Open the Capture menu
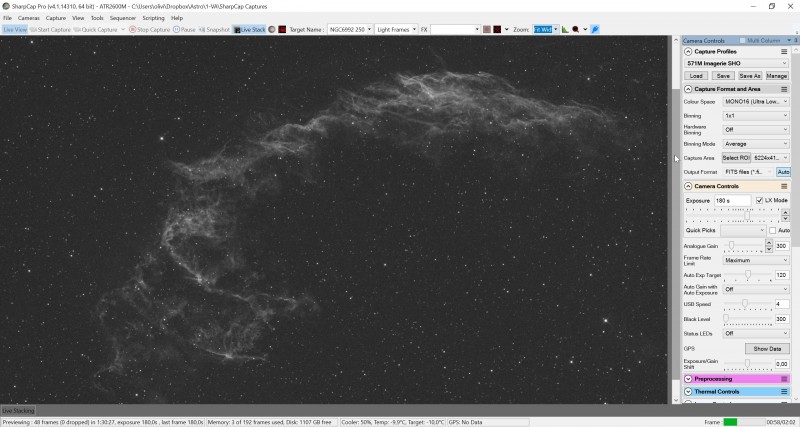 click(x=56, y=18)
